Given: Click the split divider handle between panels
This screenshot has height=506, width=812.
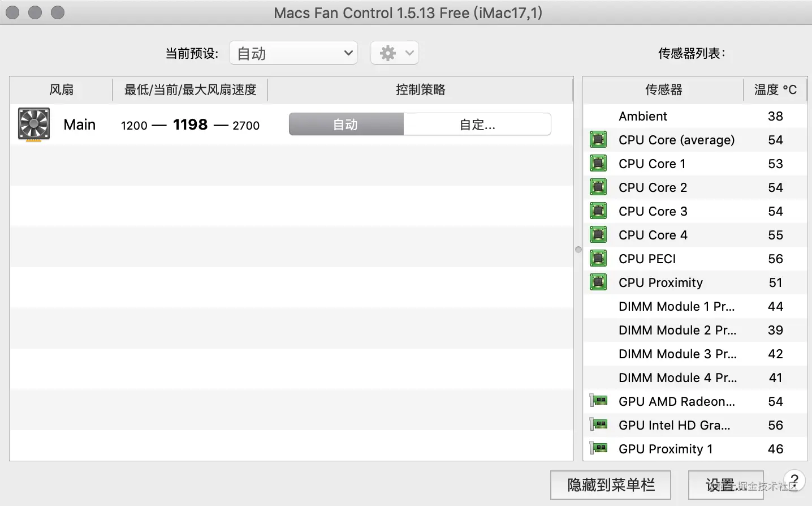Looking at the screenshot, I should click(x=578, y=250).
